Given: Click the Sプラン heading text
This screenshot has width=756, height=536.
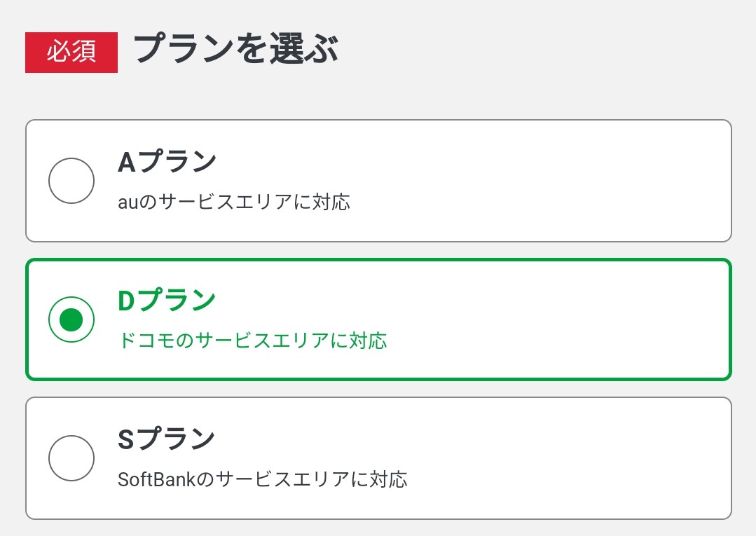Looking at the screenshot, I should click(x=165, y=438).
